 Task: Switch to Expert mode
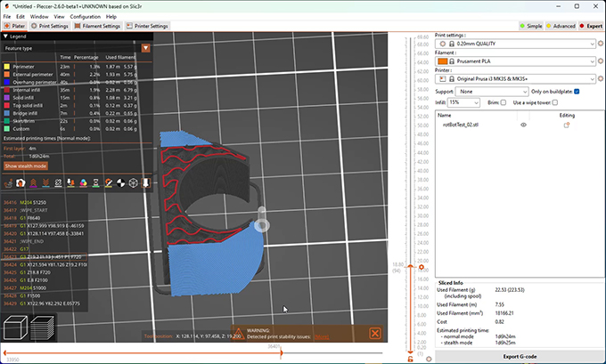pyautogui.click(x=592, y=26)
